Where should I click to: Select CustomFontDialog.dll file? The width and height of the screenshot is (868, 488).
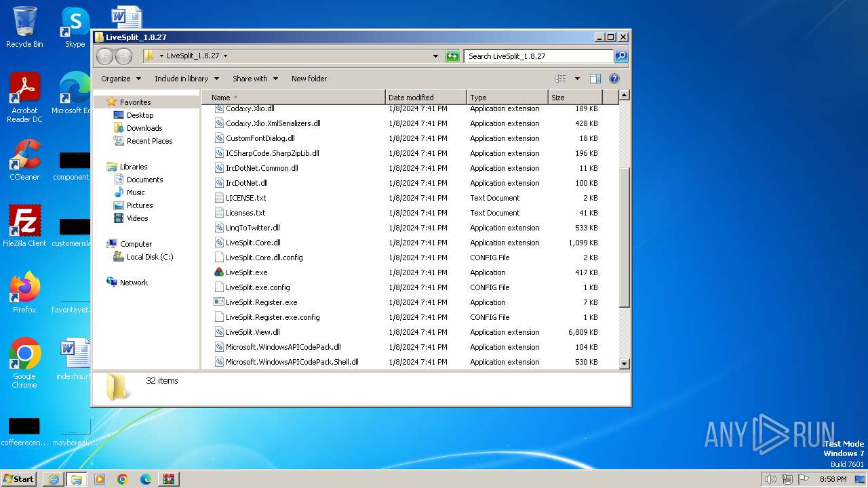[x=260, y=138]
